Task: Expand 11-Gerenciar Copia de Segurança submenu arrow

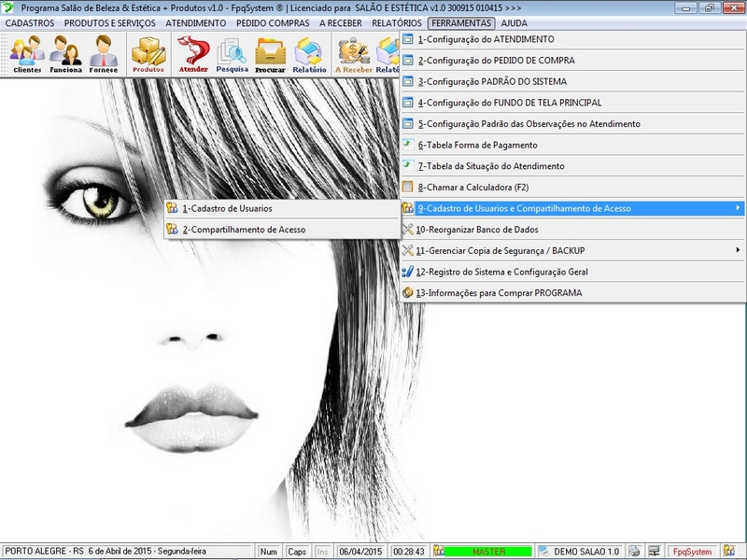Action: [738, 250]
